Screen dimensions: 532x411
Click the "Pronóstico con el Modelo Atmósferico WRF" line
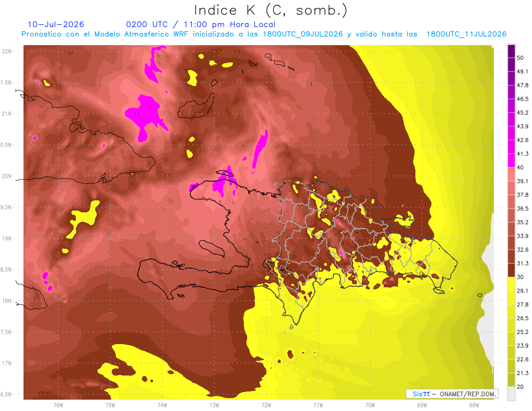264,34
